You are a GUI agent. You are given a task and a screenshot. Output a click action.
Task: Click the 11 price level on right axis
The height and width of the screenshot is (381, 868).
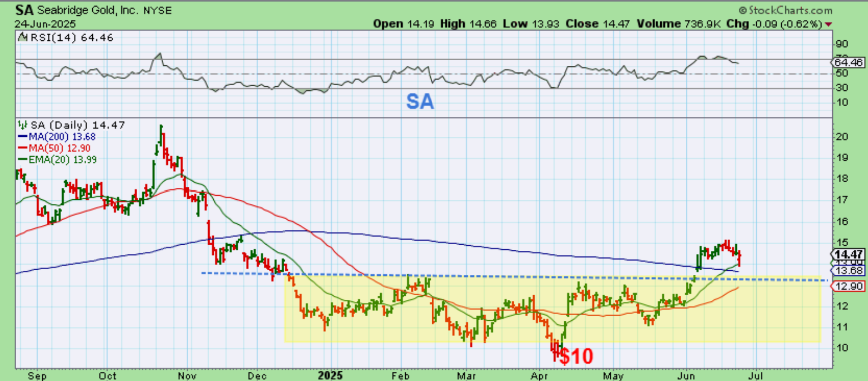click(x=842, y=327)
